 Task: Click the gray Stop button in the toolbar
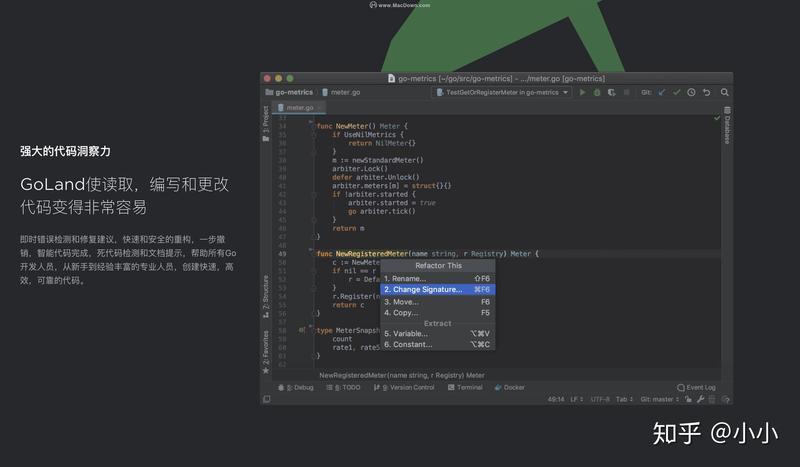pos(627,92)
